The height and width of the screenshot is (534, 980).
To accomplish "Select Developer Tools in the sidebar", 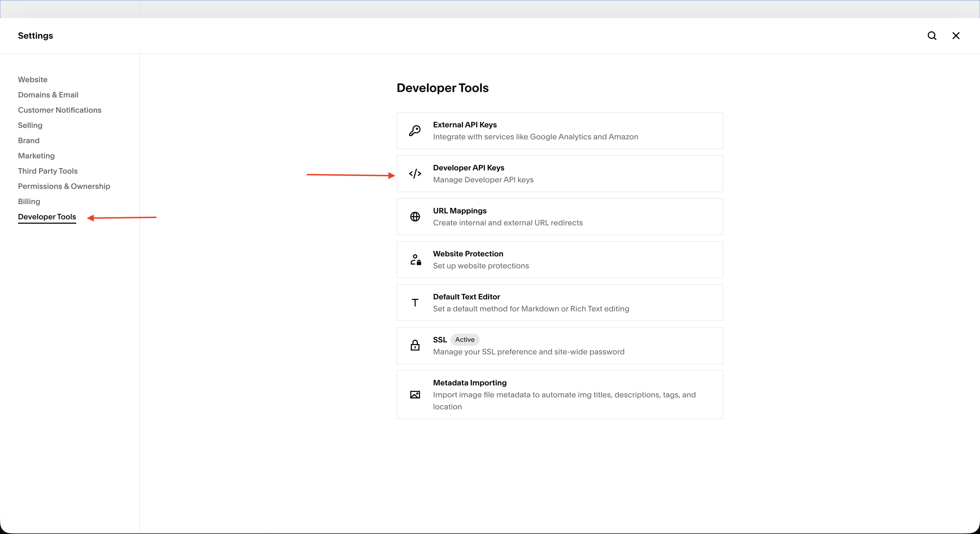I will [x=47, y=217].
